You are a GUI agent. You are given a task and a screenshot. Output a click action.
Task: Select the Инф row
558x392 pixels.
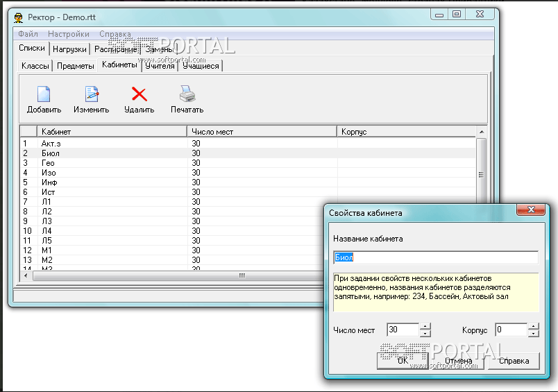[248, 182]
